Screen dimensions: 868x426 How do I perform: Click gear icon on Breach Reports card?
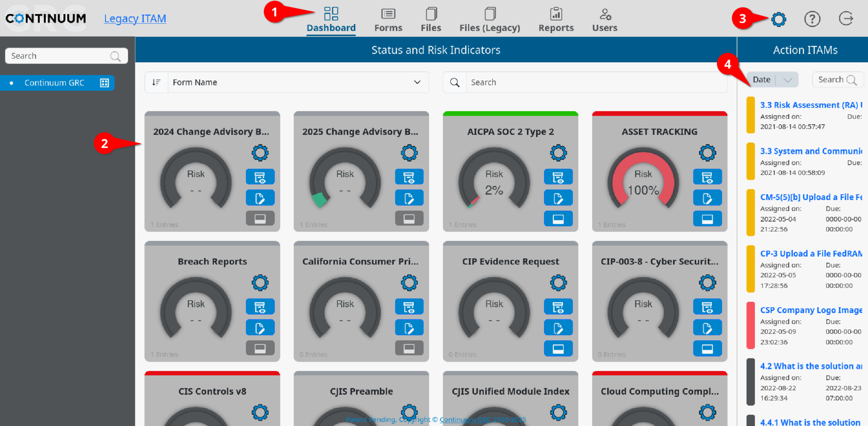[x=260, y=283]
